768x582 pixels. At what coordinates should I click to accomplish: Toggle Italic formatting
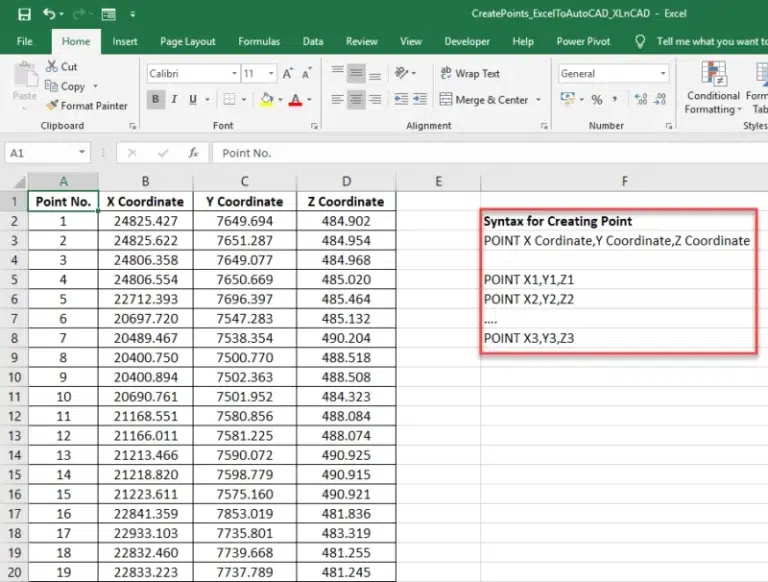click(x=174, y=99)
